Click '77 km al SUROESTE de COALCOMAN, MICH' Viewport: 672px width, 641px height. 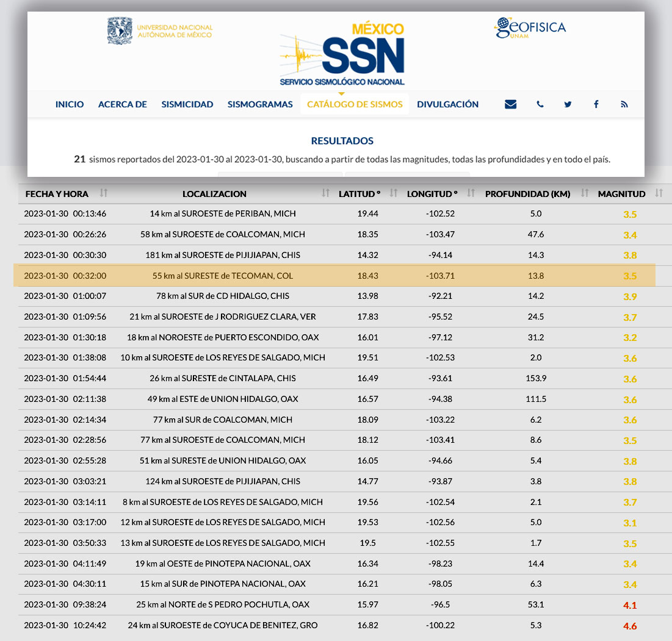(x=222, y=440)
